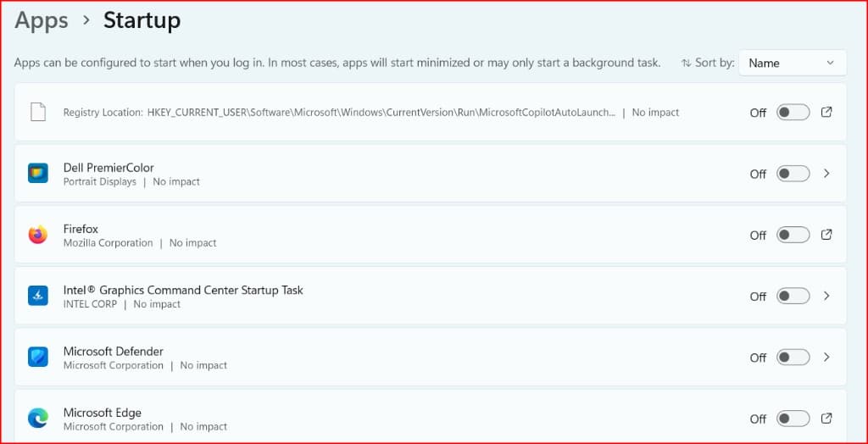This screenshot has width=868, height=444.
Task: Click the Firefox name label
Action: coord(81,229)
